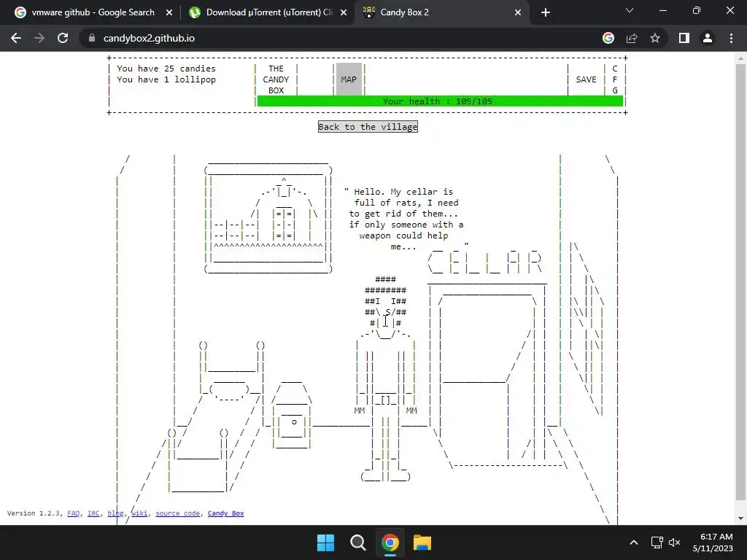Open File Explorer from taskbar

point(422,542)
